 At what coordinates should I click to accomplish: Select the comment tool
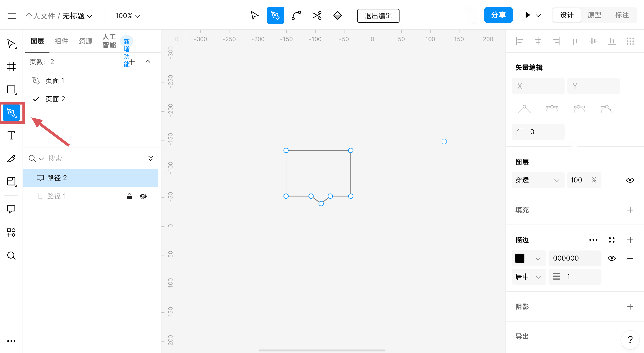(x=11, y=209)
